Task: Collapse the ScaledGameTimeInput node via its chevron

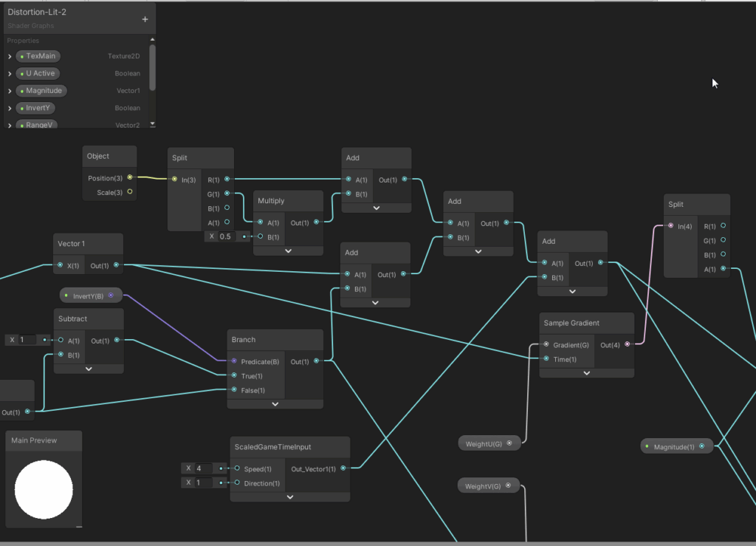Action: coord(289,496)
